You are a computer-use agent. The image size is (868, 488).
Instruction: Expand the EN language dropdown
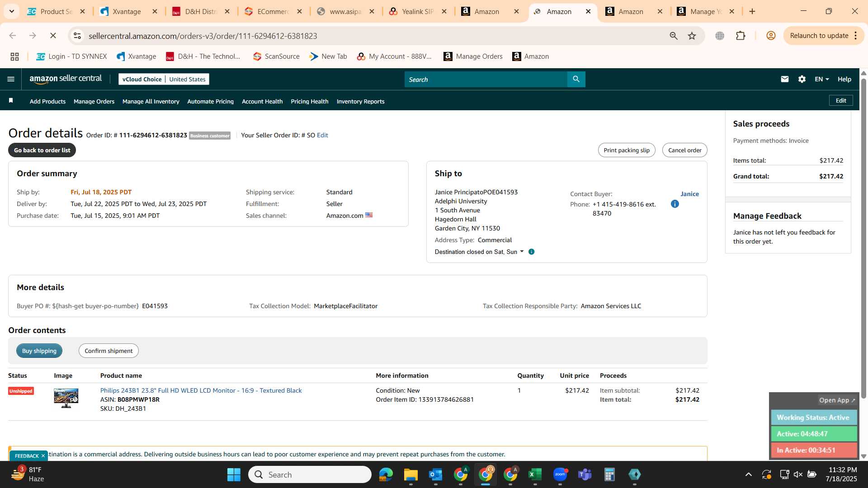tap(821, 79)
